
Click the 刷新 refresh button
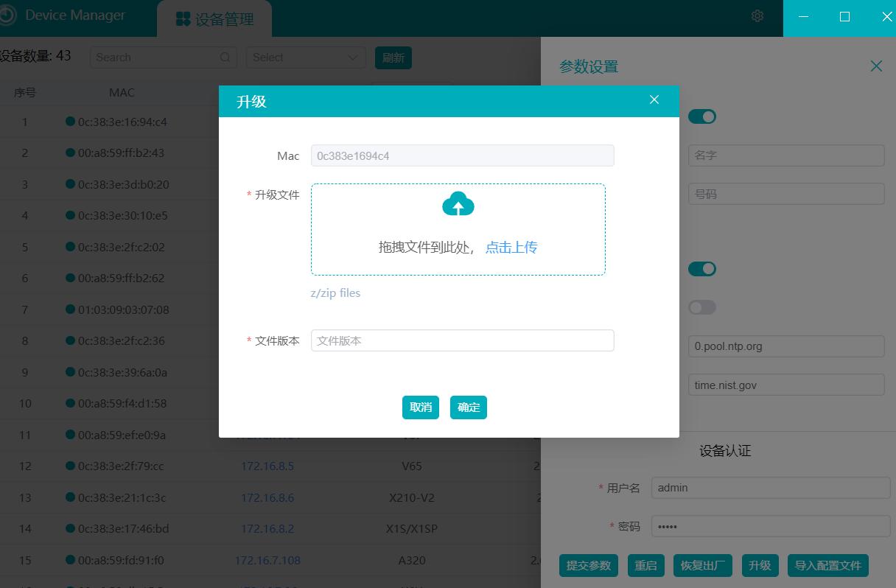tap(393, 57)
